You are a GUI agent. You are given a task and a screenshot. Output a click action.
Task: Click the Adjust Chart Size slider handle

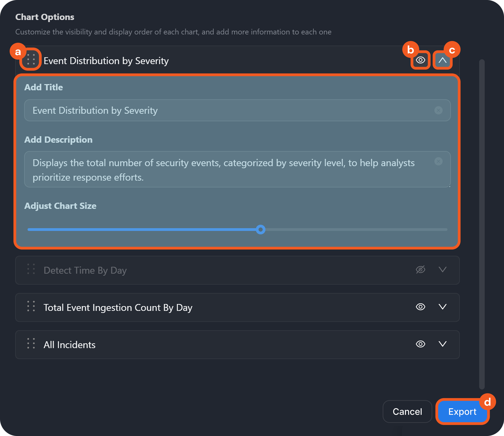260,230
